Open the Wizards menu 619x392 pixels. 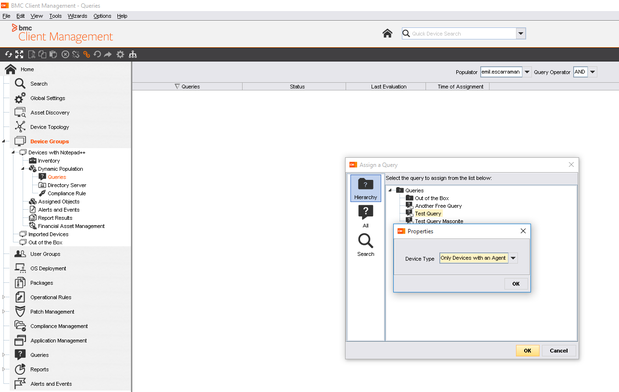77,16
